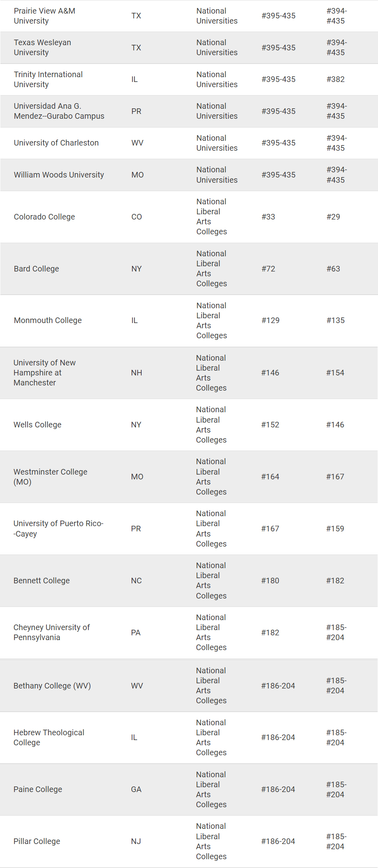
Task: Select University of New Hampshire at Manchester
Action: click(x=44, y=373)
